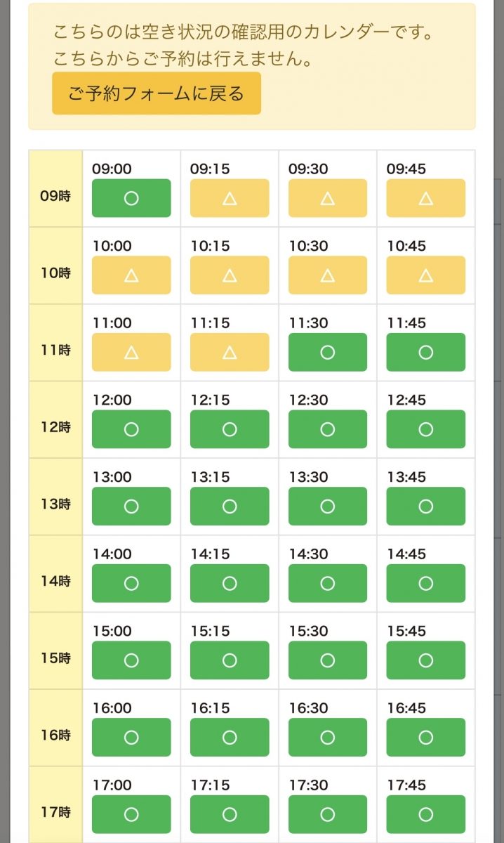Choose the 11:30 green circle slot
The width and height of the screenshot is (504, 843).
click(x=328, y=352)
